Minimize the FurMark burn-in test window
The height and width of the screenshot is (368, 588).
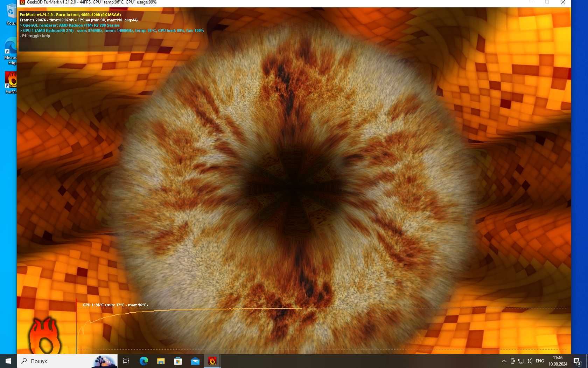click(x=531, y=2)
